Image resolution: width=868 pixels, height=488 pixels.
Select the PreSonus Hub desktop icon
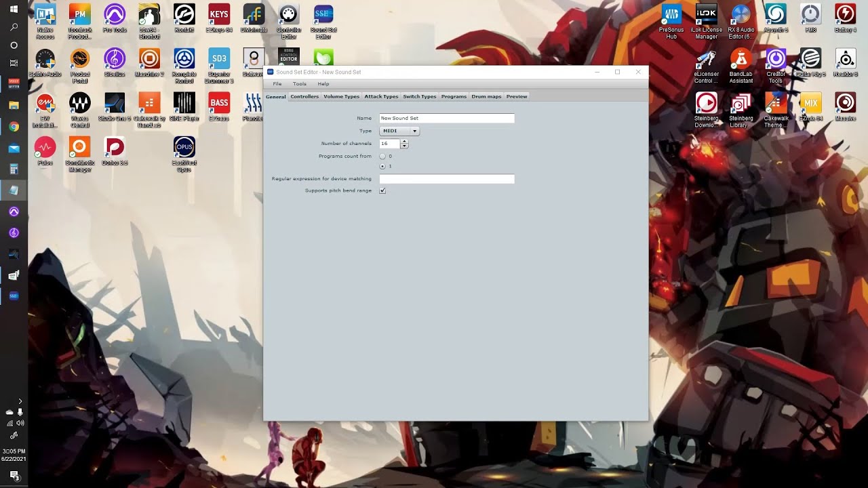[x=672, y=21]
